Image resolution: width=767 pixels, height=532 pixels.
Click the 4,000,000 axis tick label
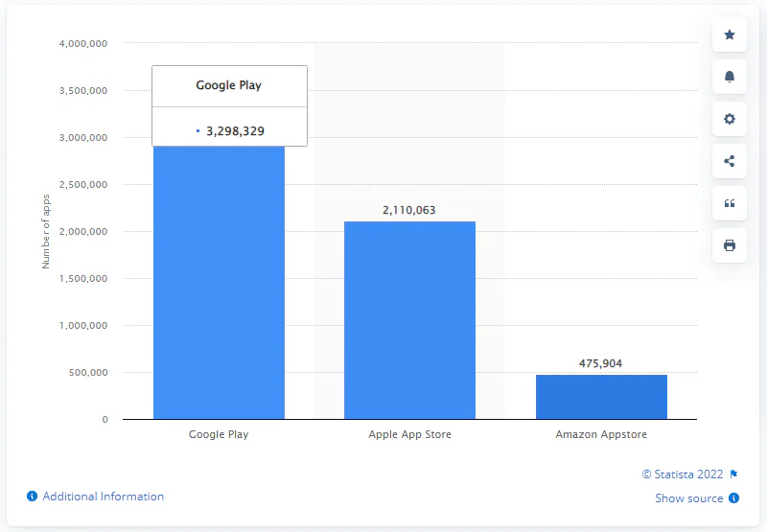click(83, 43)
